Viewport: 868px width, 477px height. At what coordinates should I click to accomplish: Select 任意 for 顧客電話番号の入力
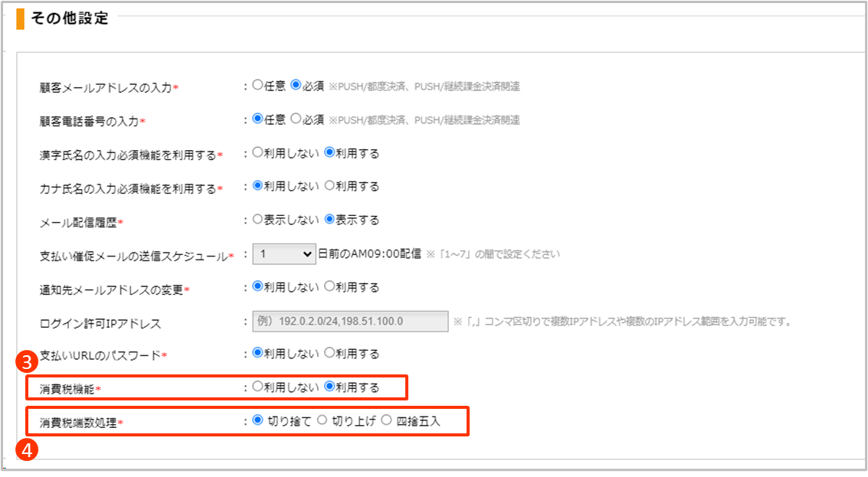click(x=257, y=119)
